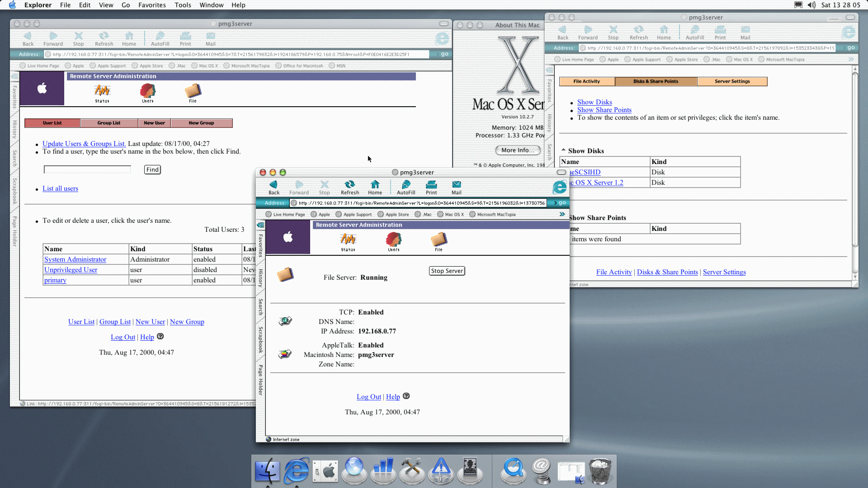Open the Tools menu
Image resolution: width=868 pixels, height=488 pixels.
click(183, 5)
